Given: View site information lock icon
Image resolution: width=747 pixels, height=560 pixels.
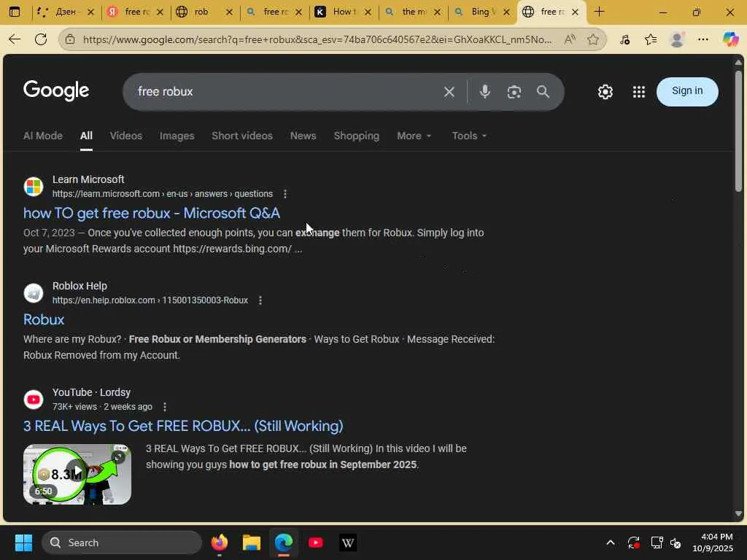Looking at the screenshot, I should pos(70,39).
